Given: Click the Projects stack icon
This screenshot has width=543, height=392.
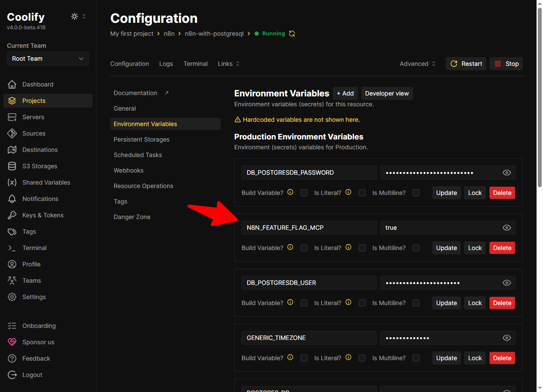Looking at the screenshot, I should pos(12,101).
